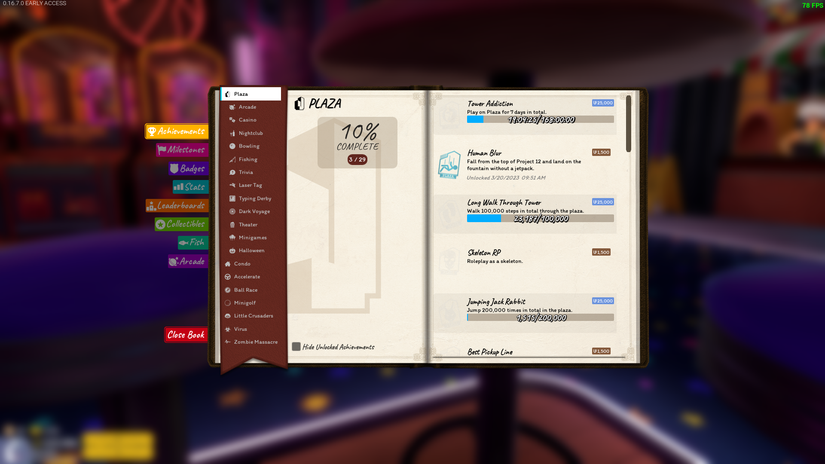Image resolution: width=825 pixels, height=464 pixels.
Task: Open the Fishing achievements category
Action: pyautogui.click(x=247, y=159)
